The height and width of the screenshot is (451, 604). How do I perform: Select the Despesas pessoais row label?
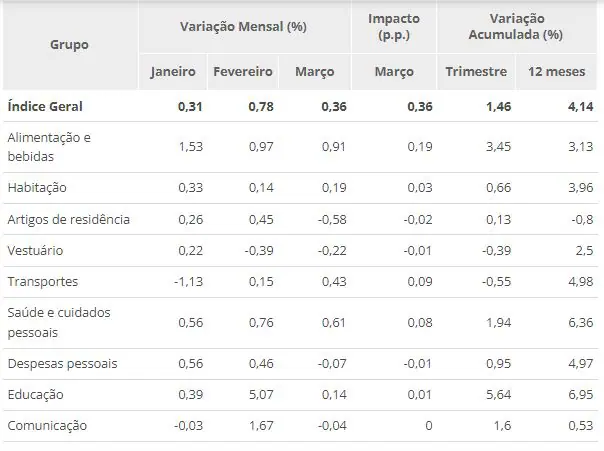pos(62,364)
